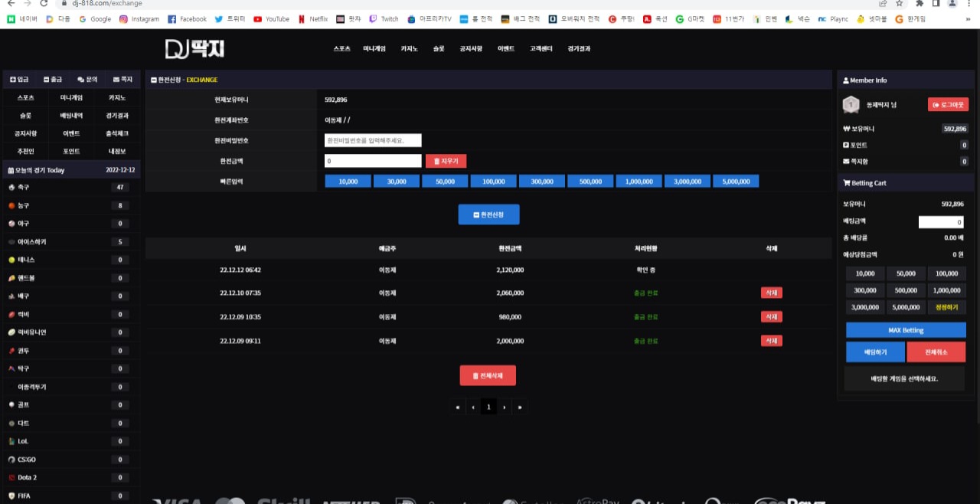The width and height of the screenshot is (980, 504).
Task: Click the 5,000,000 quick-input exchange button
Action: [736, 182]
